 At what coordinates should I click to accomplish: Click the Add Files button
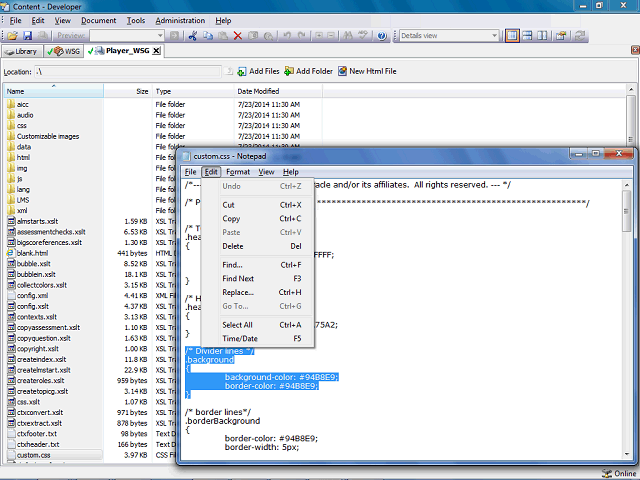click(258, 71)
